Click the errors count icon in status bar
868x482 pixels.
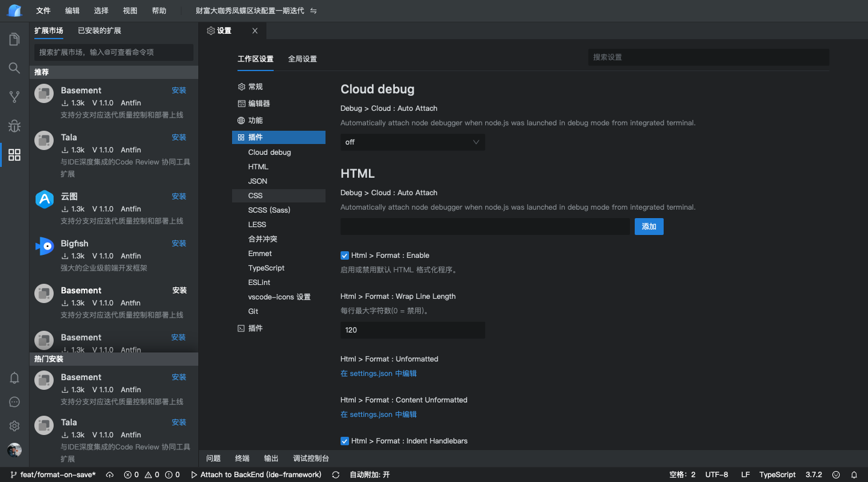click(128, 475)
